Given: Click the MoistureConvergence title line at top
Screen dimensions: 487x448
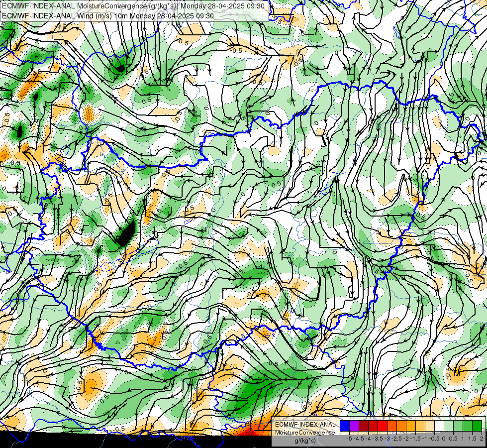Looking at the screenshot, I should pyautogui.click(x=133, y=6).
